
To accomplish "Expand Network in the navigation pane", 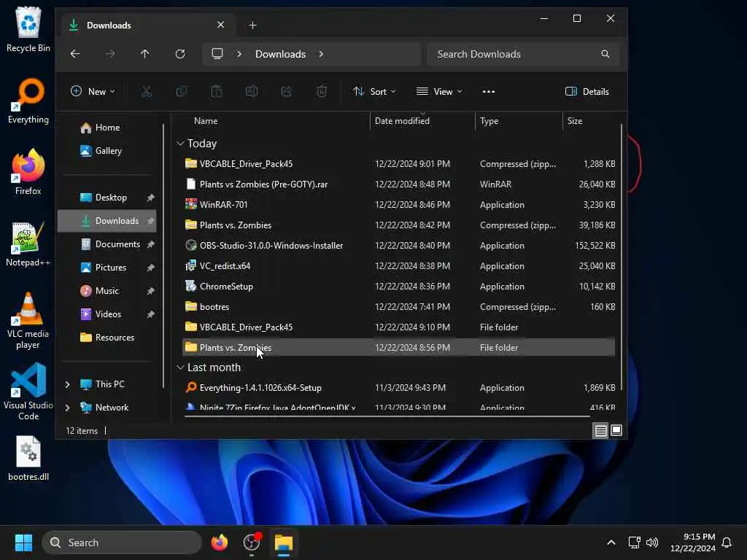I will click(x=68, y=407).
